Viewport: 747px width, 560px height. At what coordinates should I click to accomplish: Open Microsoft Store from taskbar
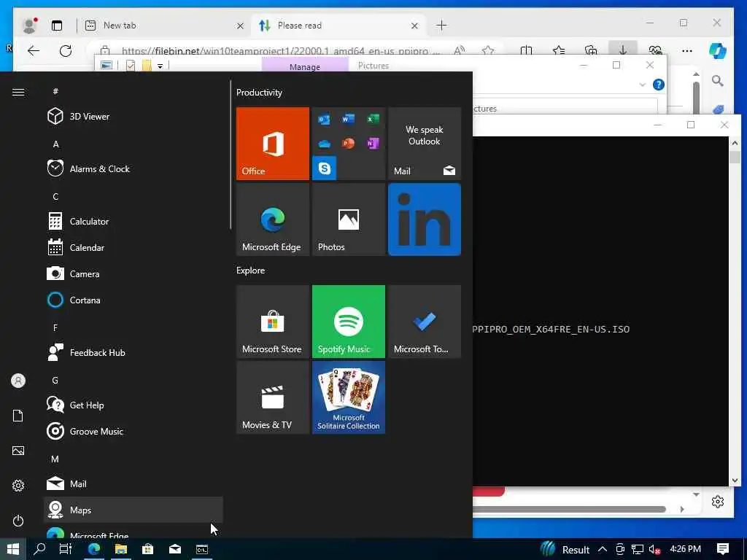pos(148,549)
